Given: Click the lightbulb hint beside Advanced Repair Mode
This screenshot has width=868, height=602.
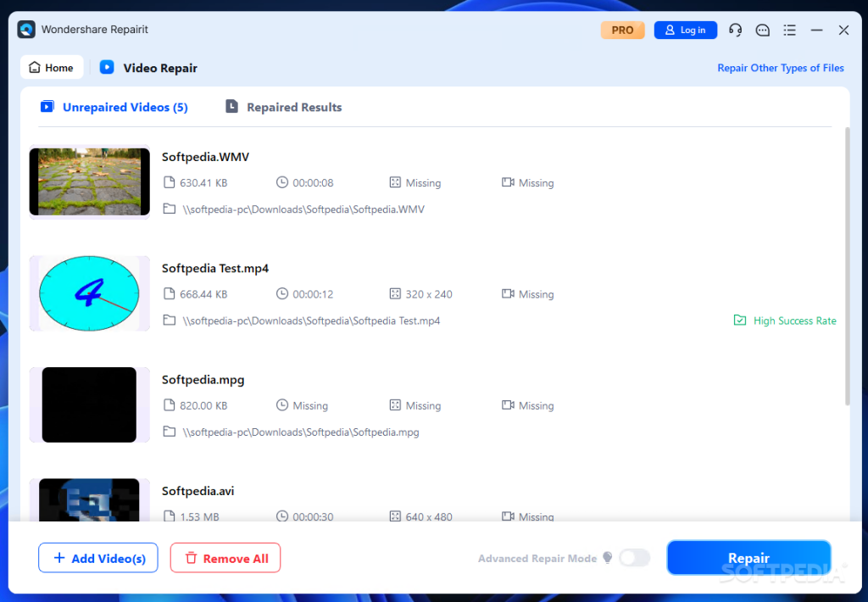Looking at the screenshot, I should [x=607, y=558].
